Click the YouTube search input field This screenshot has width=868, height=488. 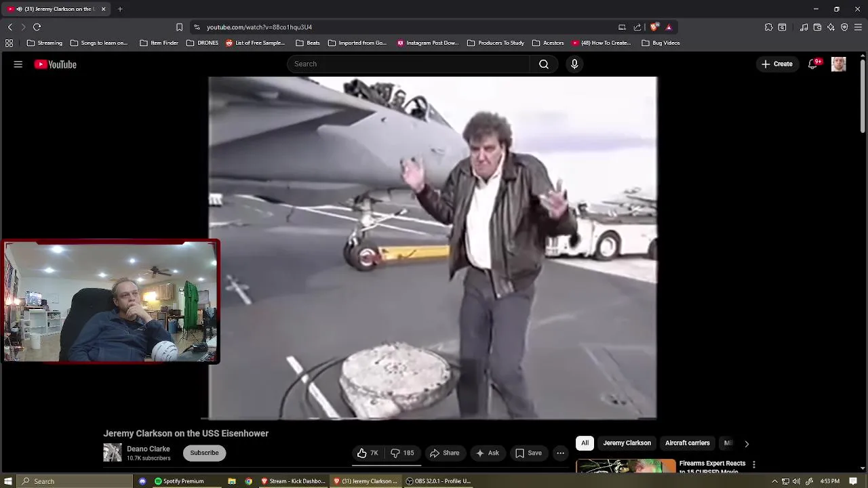(408, 64)
